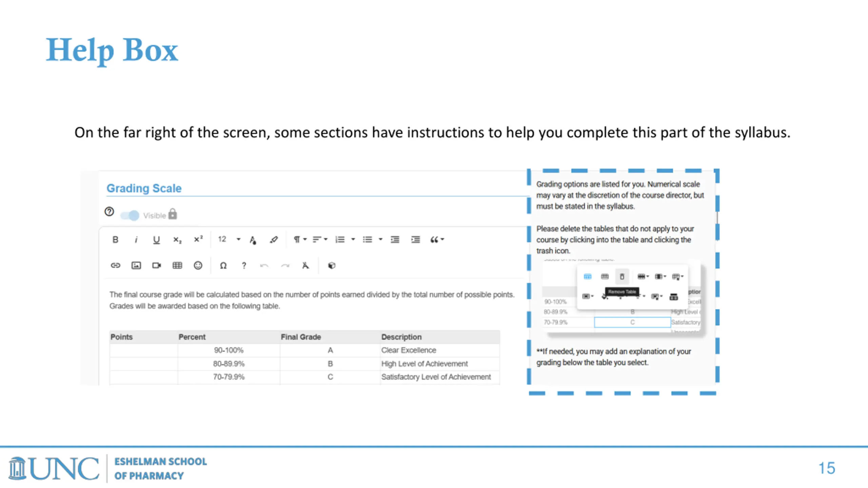Click the 90-100% cell in main table
The image size is (868, 488).
(229, 350)
